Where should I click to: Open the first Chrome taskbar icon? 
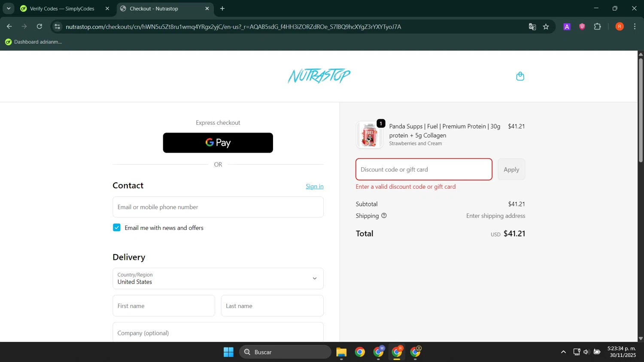point(360,352)
